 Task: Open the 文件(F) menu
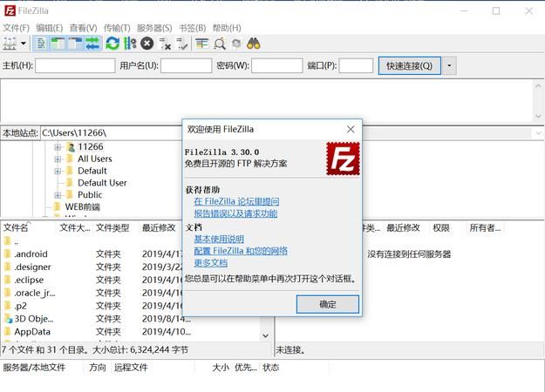(x=16, y=28)
